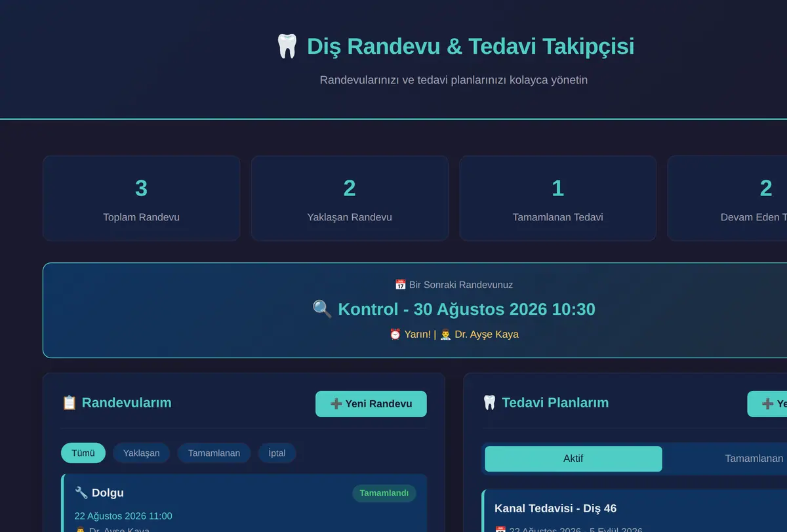
Task: Click the partially visible new treatment plan button
Action: pos(767,404)
